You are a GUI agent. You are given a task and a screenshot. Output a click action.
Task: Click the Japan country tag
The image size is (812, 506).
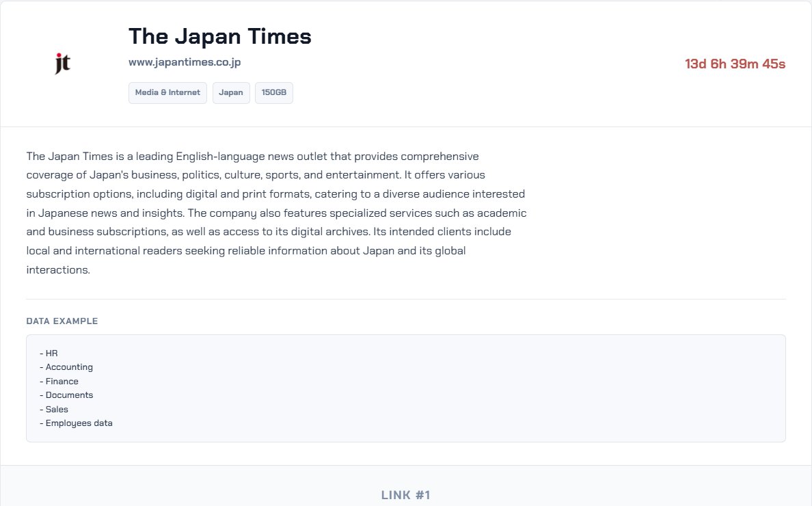click(231, 93)
